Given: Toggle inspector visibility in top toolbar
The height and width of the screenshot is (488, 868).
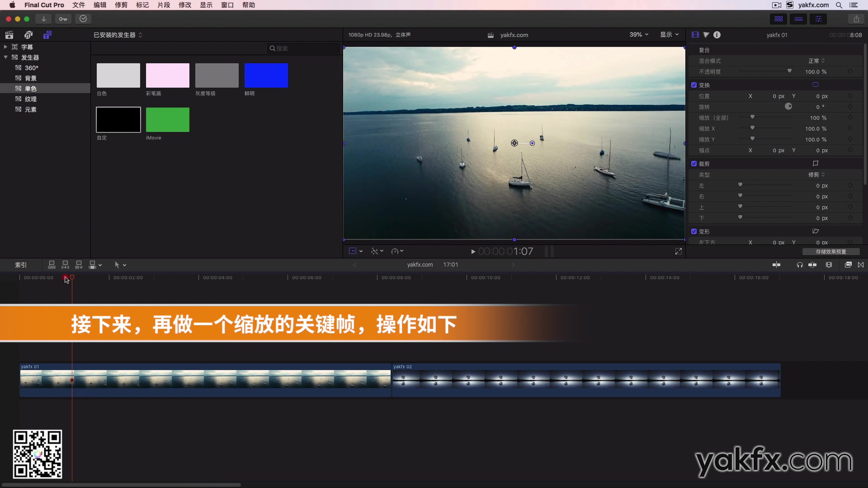Looking at the screenshot, I should pos(818,19).
